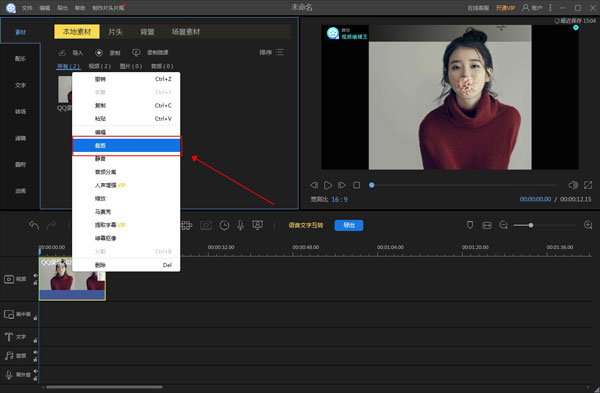Choose Undo Ctrl+Z in context menu
Image resolution: width=600 pixels, height=393 pixels.
pos(126,79)
